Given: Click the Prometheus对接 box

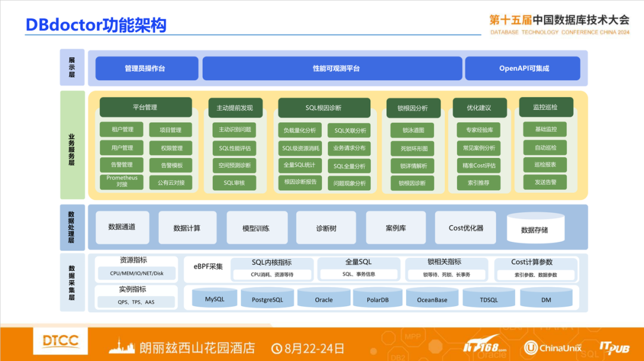Looking at the screenshot, I should click(x=122, y=182).
